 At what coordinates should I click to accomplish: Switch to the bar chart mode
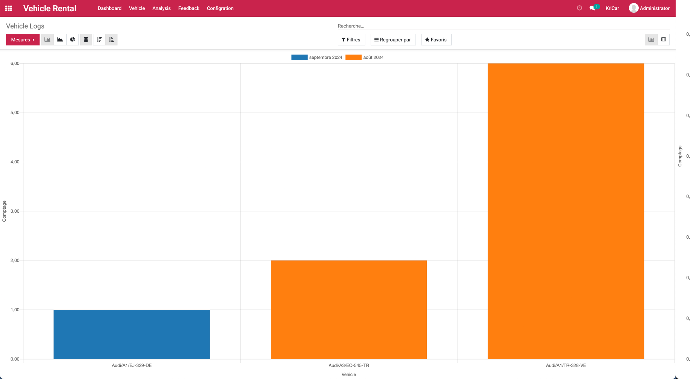[x=47, y=40]
